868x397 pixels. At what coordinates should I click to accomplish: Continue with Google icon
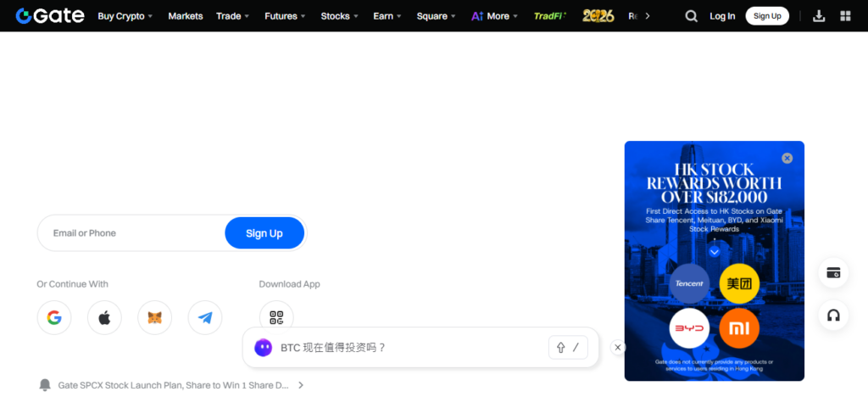pos(54,318)
